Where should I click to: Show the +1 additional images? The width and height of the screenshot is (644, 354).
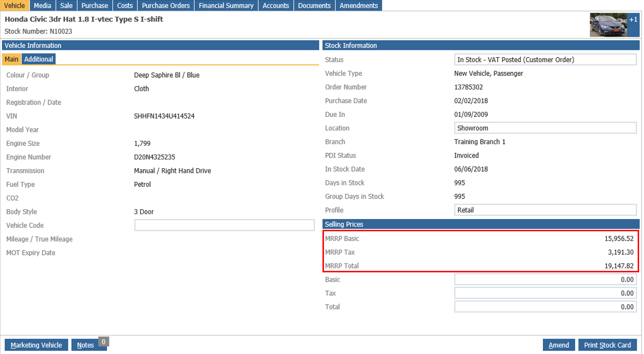point(633,25)
